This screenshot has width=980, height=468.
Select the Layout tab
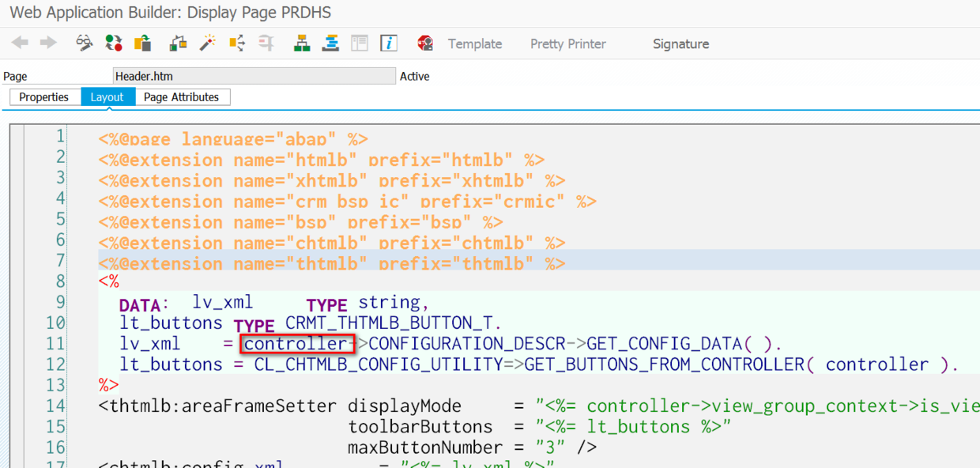(107, 97)
